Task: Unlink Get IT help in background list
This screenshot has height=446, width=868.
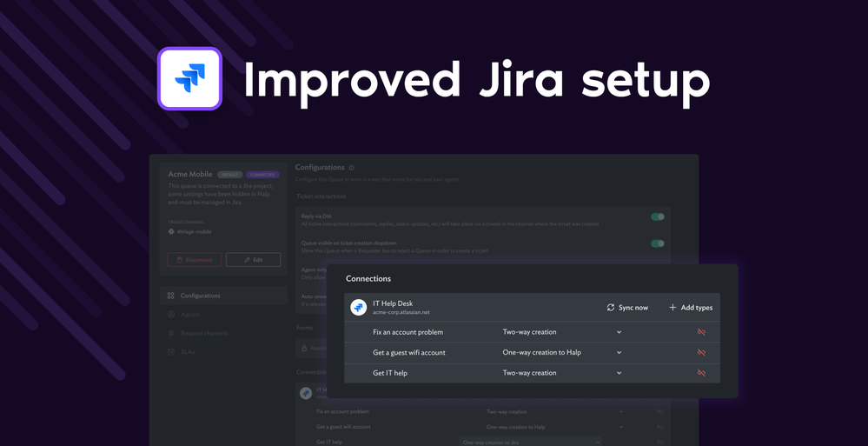Action: point(659,443)
